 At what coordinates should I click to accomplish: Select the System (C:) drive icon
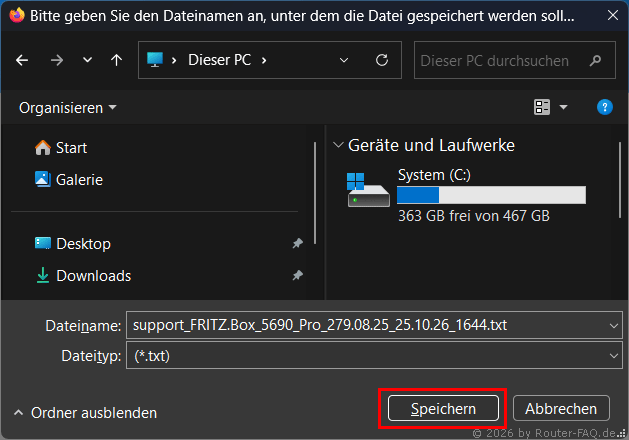coord(368,190)
